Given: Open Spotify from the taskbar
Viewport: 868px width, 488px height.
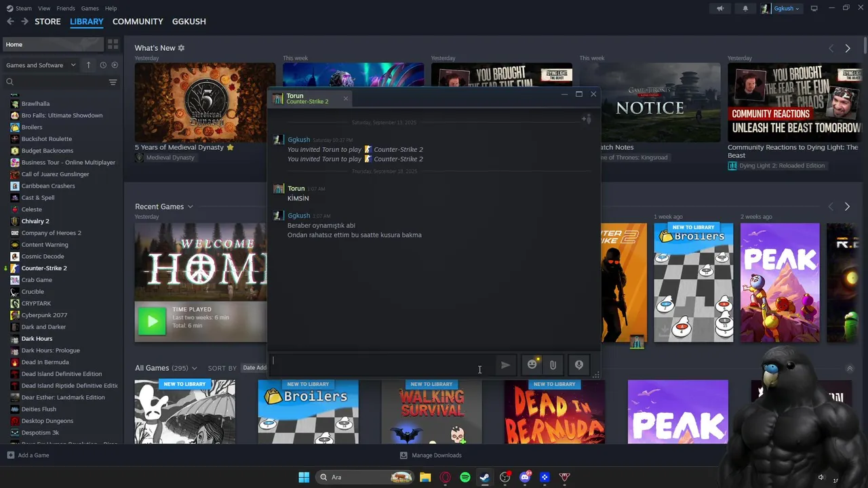Looking at the screenshot, I should click(465, 477).
